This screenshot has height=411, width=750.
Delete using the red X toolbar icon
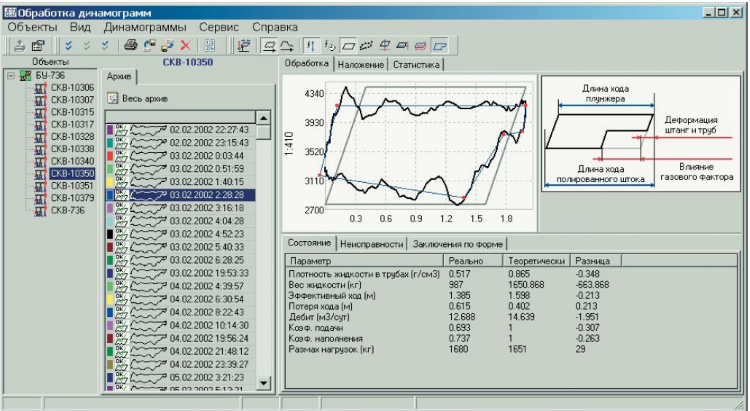coord(185,45)
